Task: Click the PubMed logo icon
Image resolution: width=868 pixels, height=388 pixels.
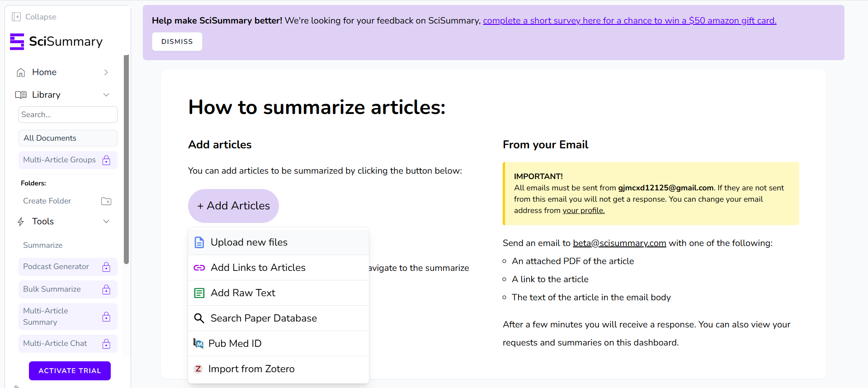Action: 198,344
